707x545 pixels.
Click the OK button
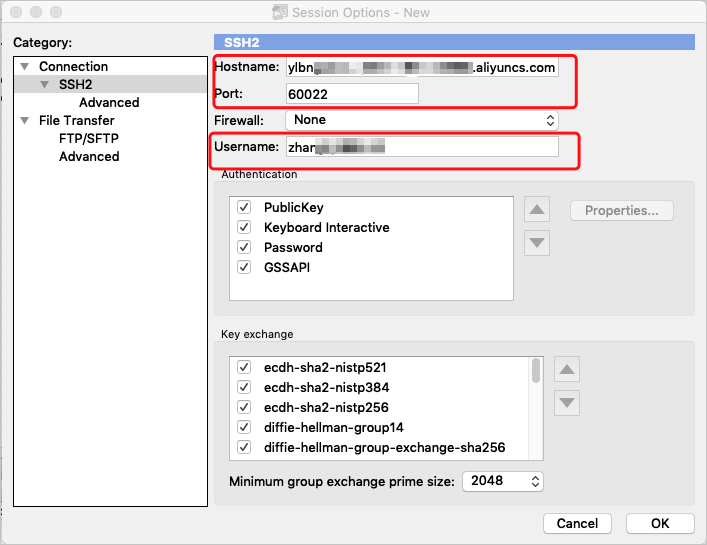pyautogui.click(x=660, y=523)
